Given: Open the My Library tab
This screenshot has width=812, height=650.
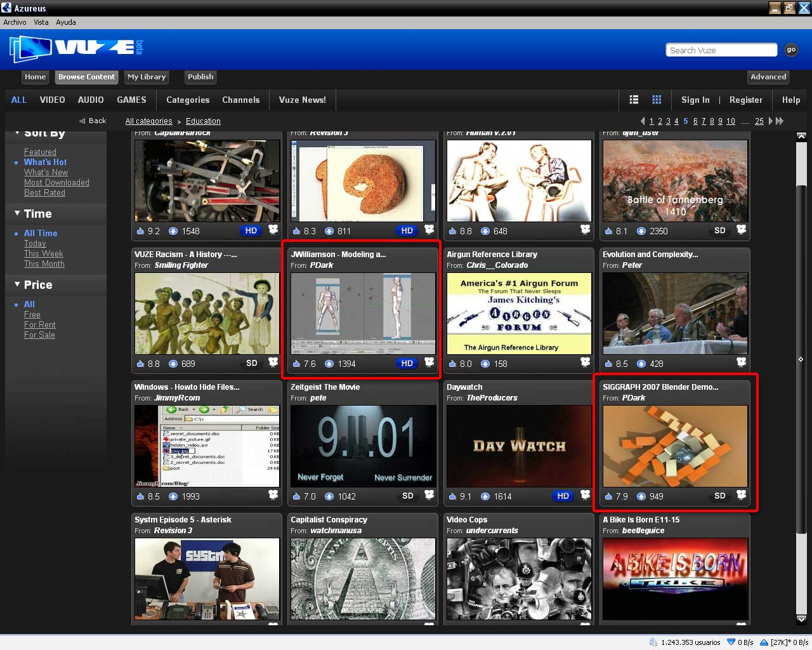Looking at the screenshot, I should tap(147, 77).
